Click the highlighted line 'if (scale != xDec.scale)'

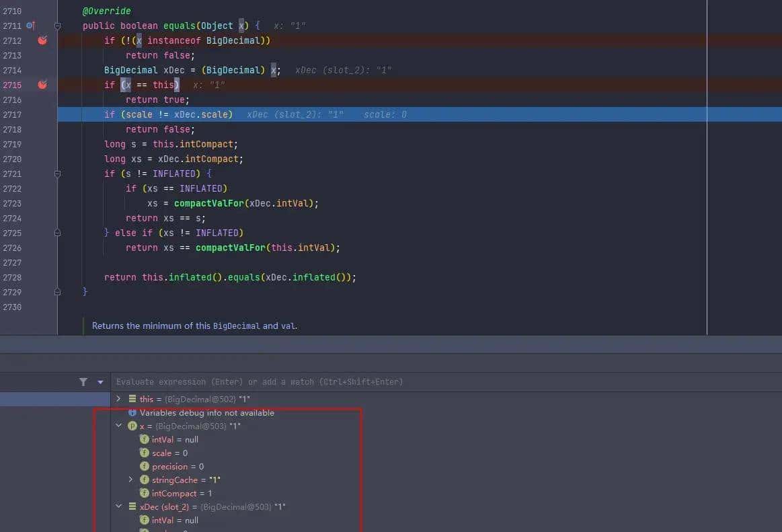[169, 114]
